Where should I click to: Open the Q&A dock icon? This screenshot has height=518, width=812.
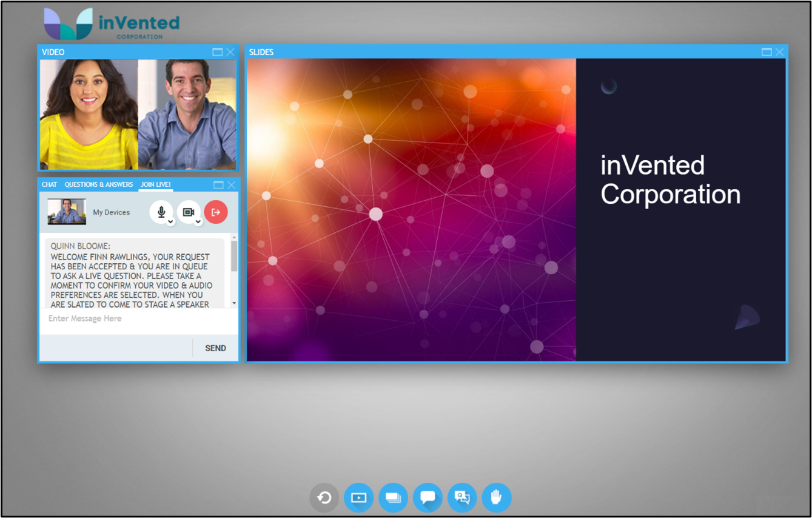coord(462,498)
